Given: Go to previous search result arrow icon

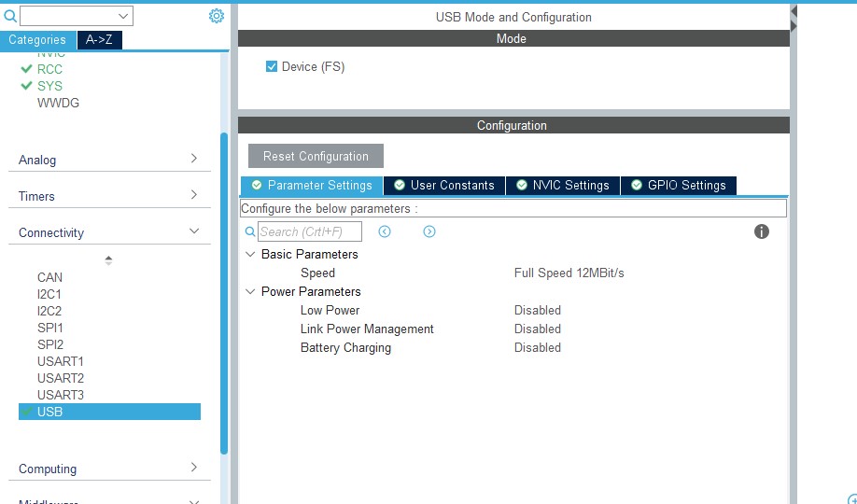Looking at the screenshot, I should tap(385, 231).
